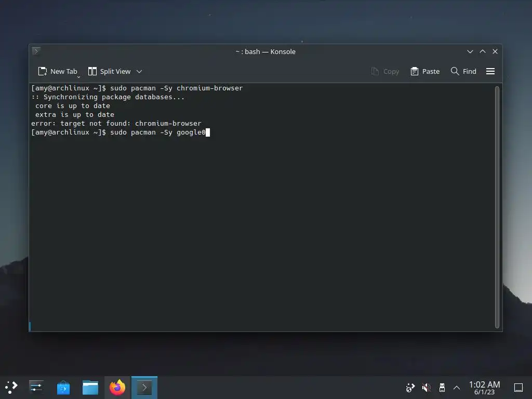Open a new tab in Konsole
532x399 pixels.
[57, 71]
